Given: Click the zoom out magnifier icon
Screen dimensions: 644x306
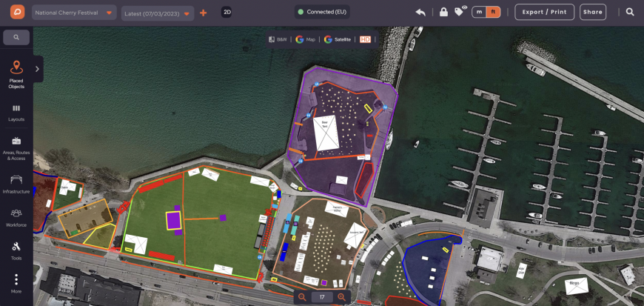Looking at the screenshot, I should 302,297.
